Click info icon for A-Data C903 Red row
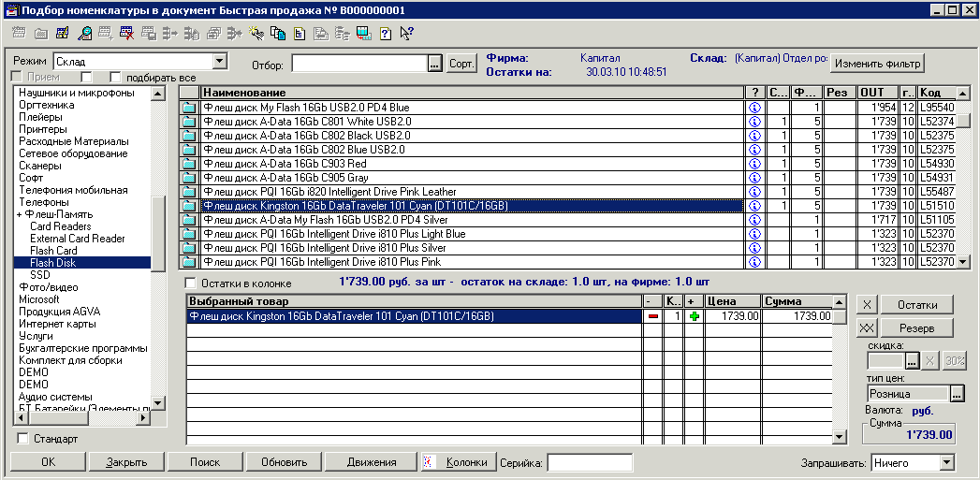Viewport: 980px width, 480px height. (x=754, y=163)
